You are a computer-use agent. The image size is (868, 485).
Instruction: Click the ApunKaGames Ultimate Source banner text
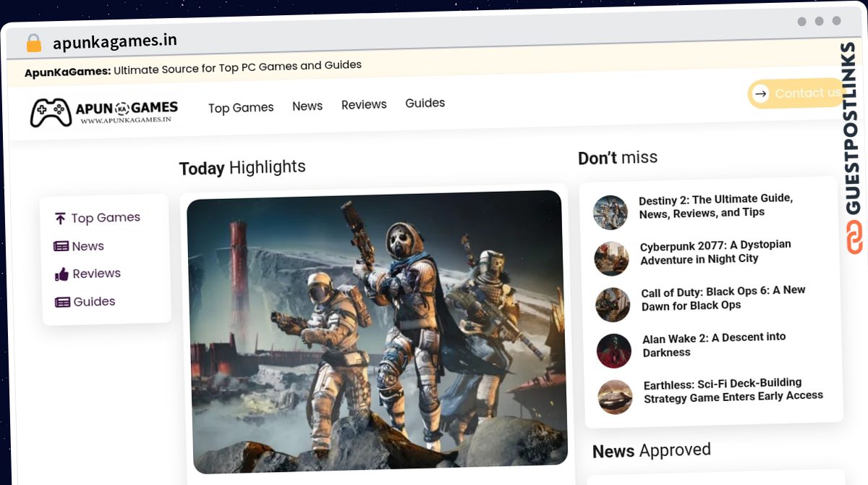pyautogui.click(x=193, y=69)
